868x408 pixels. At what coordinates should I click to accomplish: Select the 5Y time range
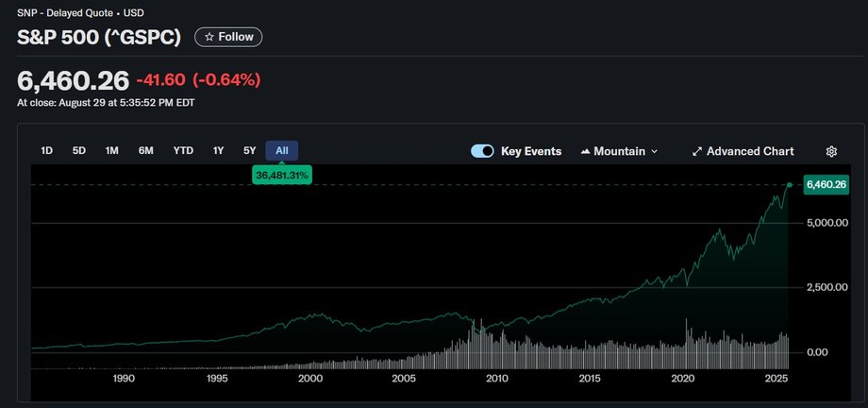tap(250, 151)
